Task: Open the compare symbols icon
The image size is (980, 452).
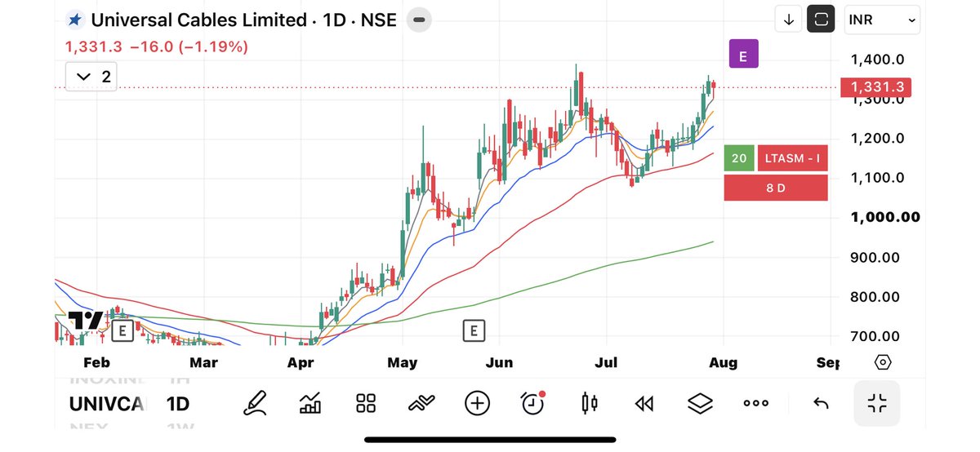Action: [x=421, y=403]
